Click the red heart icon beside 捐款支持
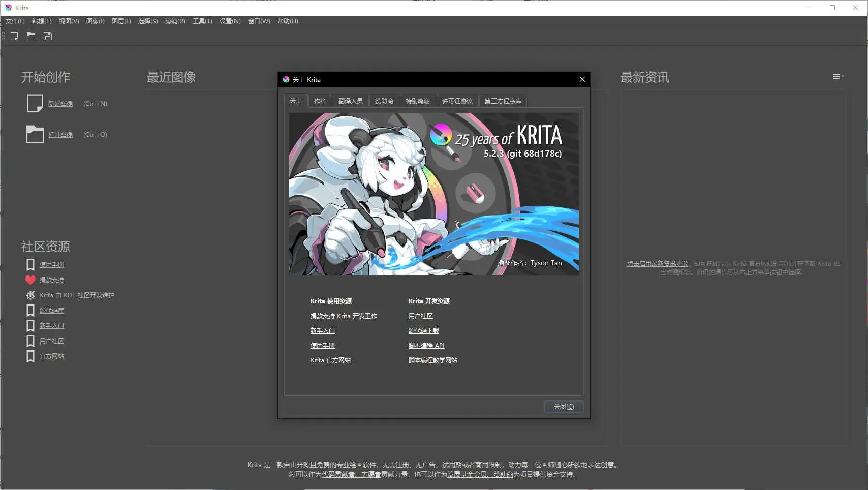The image size is (868, 490). point(30,280)
